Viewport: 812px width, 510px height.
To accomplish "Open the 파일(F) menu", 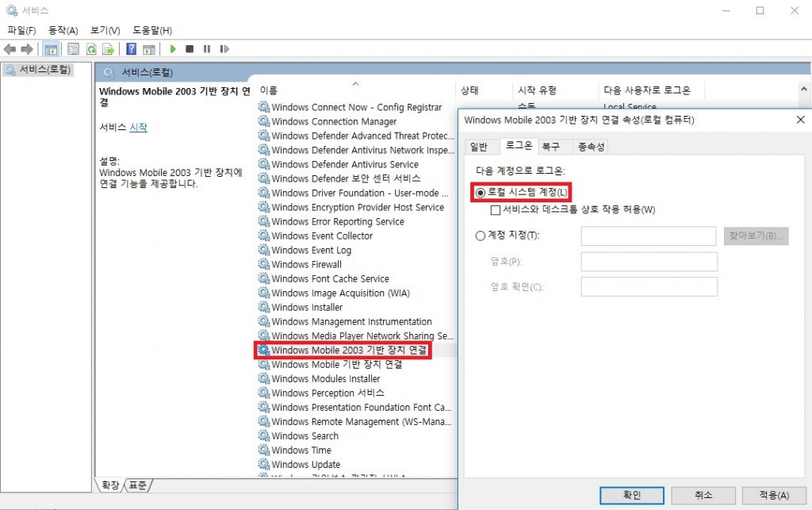I will point(21,31).
